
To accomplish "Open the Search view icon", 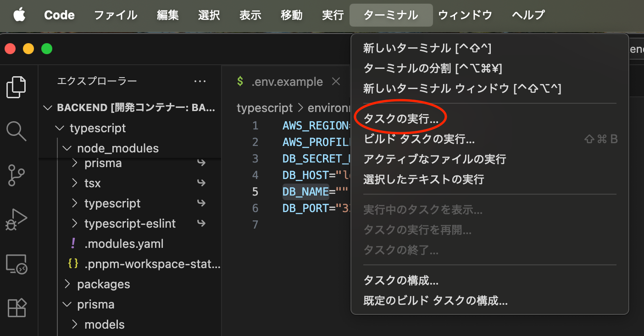I will tap(16, 131).
